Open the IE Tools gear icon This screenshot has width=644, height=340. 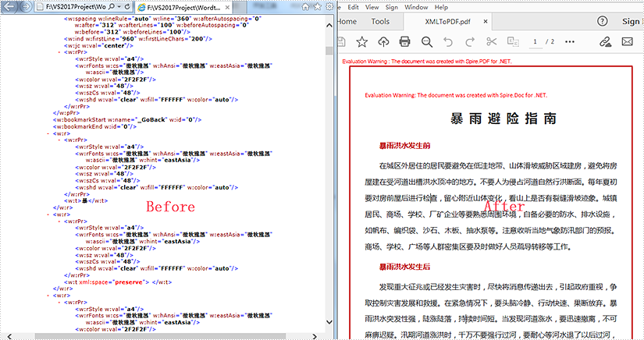(329, 7)
